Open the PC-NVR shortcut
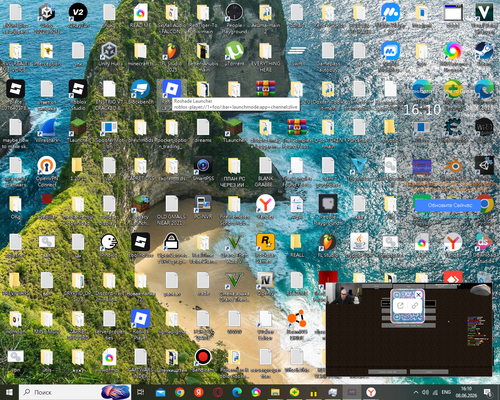The height and width of the screenshot is (400, 500). 203,204
